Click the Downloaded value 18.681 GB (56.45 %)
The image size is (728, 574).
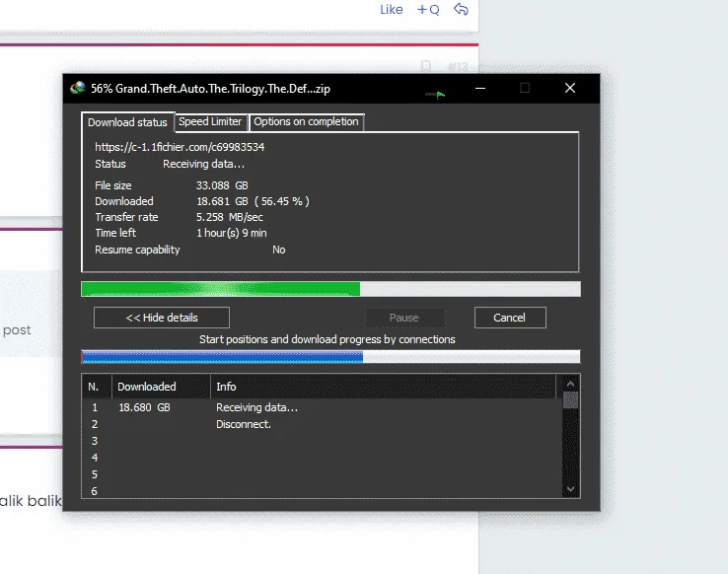(253, 201)
